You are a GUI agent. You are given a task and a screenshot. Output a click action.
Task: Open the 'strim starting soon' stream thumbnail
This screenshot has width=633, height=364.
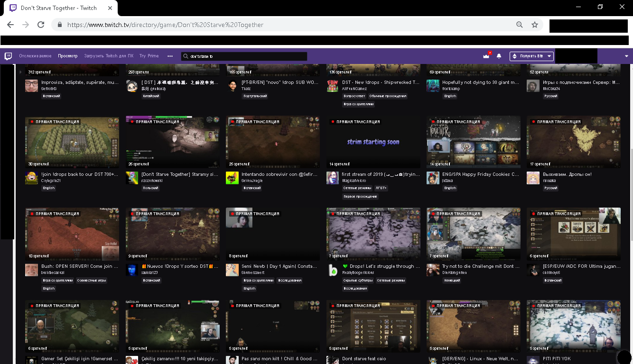tap(373, 142)
